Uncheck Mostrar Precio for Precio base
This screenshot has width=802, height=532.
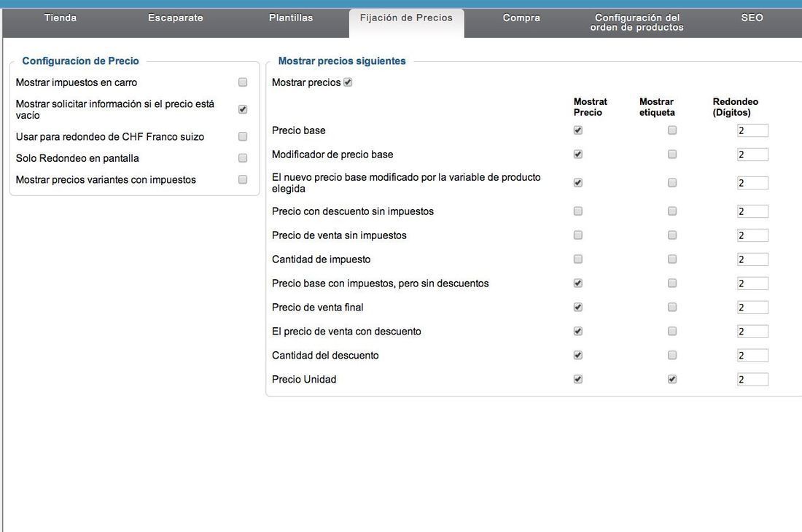tap(578, 130)
